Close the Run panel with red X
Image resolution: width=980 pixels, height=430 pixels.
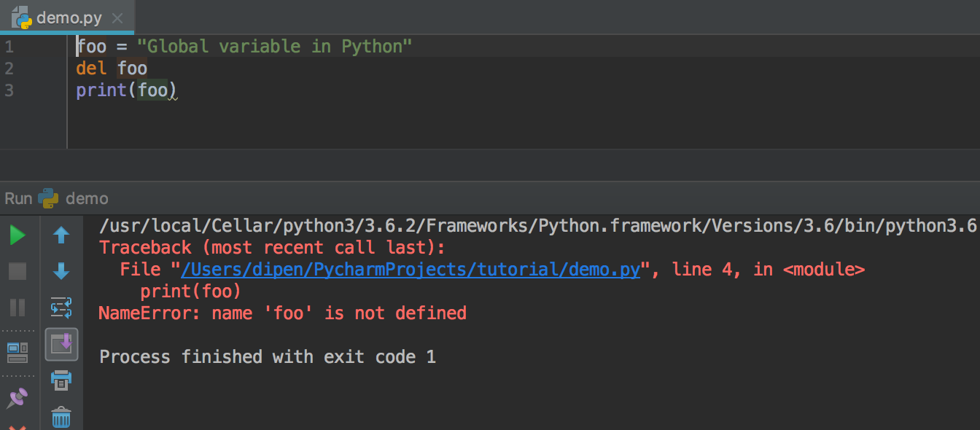point(17,426)
